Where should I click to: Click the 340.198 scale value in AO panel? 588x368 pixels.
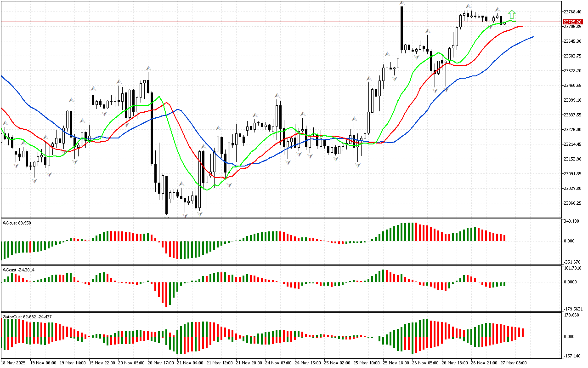pos(571,221)
